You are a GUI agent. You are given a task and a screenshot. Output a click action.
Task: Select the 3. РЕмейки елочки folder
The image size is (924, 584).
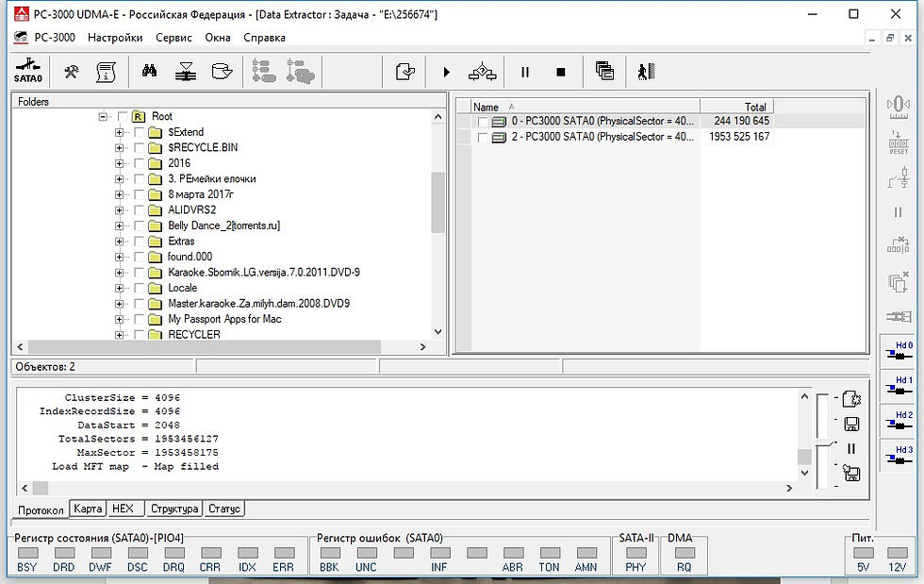coord(211,178)
